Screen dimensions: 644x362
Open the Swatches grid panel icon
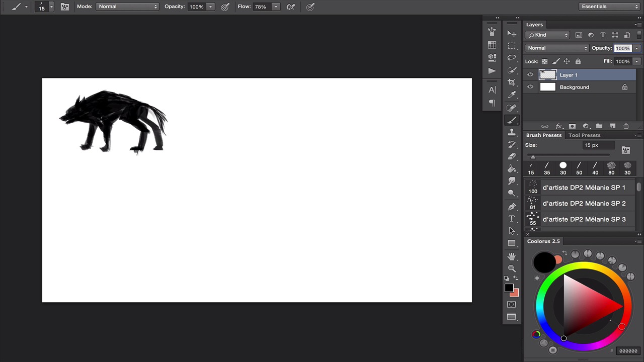pyautogui.click(x=492, y=45)
